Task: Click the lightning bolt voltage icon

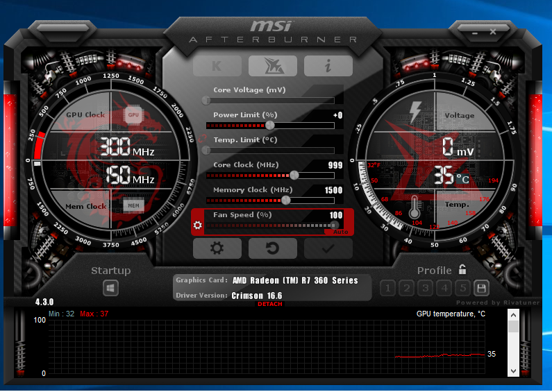Action: [x=415, y=112]
